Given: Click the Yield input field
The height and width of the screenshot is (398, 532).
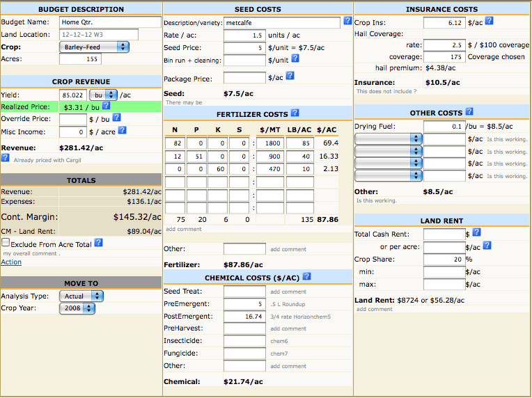Looking at the screenshot, I should point(73,95).
